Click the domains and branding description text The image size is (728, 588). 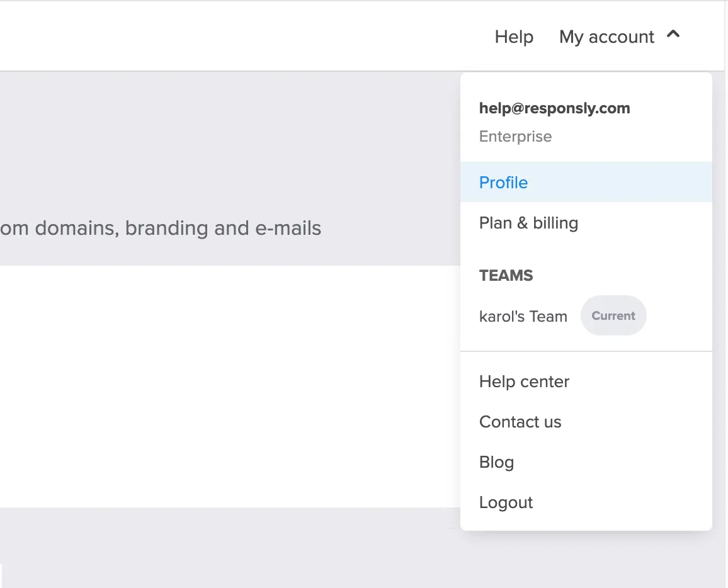click(161, 228)
